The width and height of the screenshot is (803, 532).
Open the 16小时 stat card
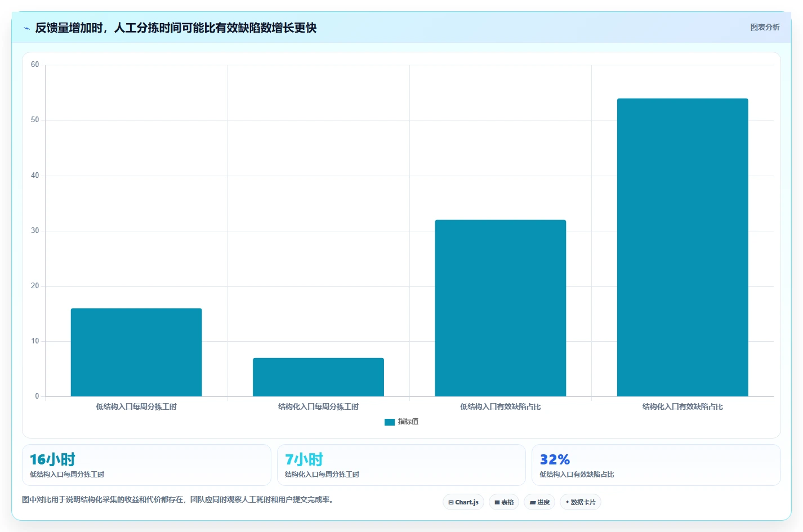click(x=146, y=465)
